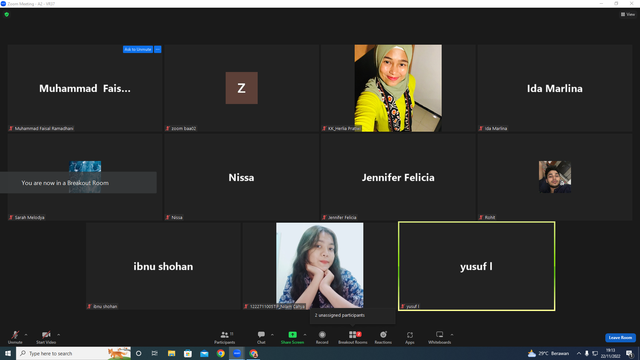Select the highlighted yusuf l tile

476,266
